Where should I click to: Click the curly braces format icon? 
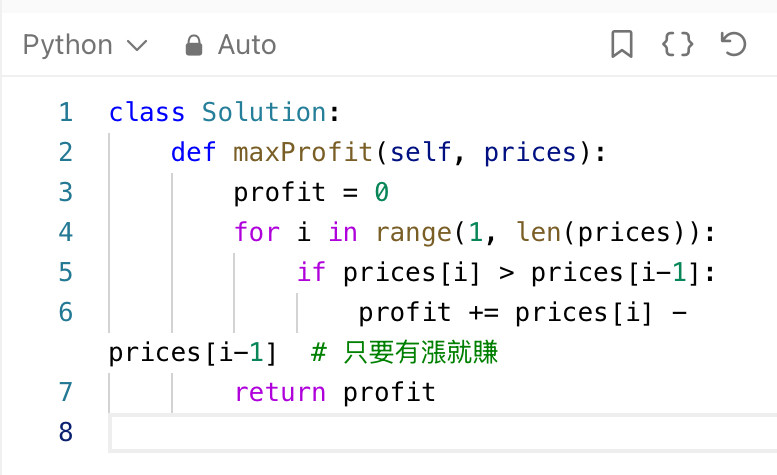coord(677,45)
